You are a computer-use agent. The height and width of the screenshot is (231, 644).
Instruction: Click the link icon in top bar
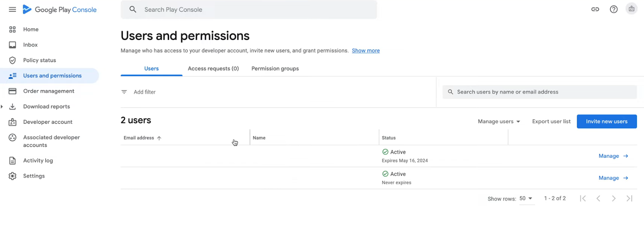(595, 9)
